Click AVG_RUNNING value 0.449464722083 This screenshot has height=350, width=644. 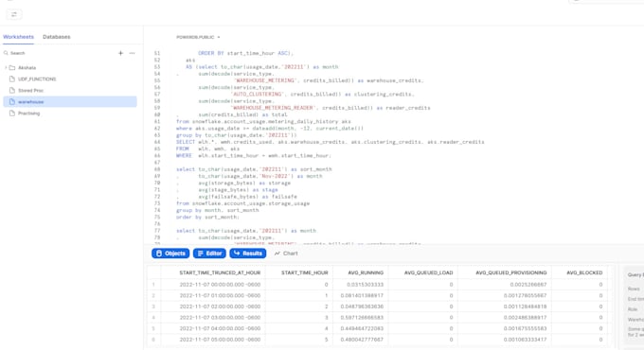click(x=362, y=328)
